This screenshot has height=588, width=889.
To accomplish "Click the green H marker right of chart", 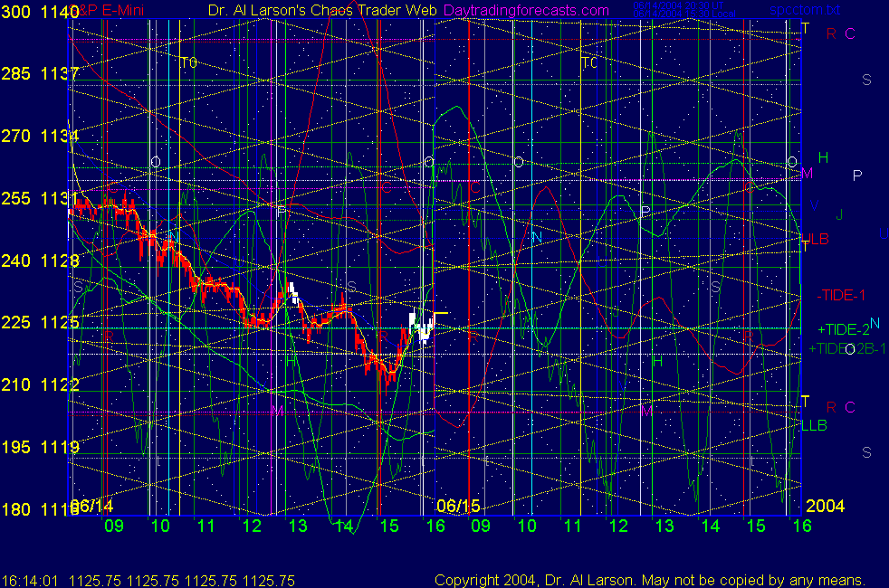I will coord(823,158).
